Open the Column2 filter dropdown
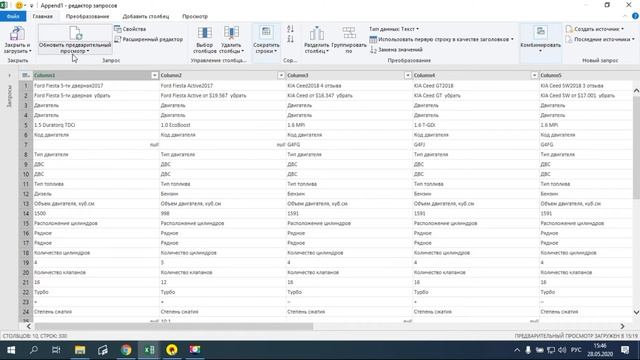The image size is (640, 360). point(281,75)
